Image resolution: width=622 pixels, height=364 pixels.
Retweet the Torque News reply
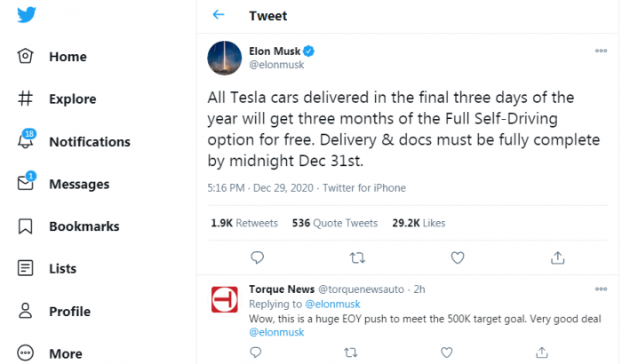pos(349,352)
